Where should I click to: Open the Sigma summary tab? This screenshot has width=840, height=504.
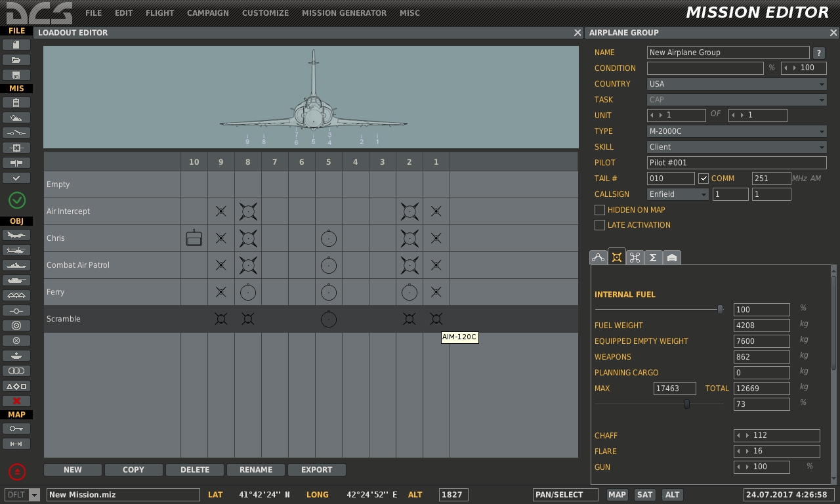pyautogui.click(x=653, y=257)
